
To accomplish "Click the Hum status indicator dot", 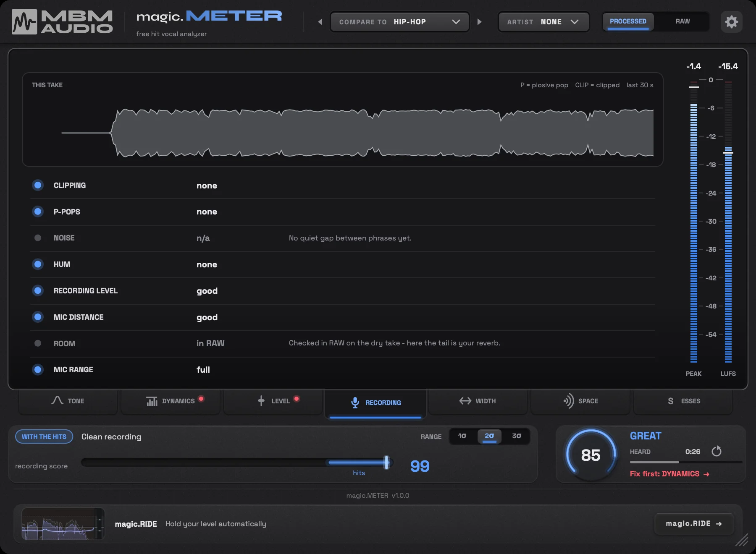I will tap(38, 264).
